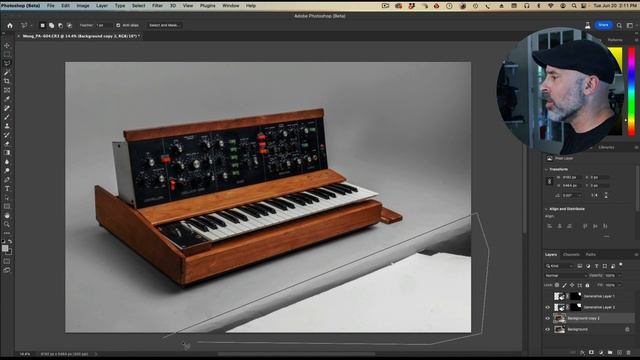Select the Clone Stamp tool
The width and height of the screenshot is (640, 360).
coord(7,126)
